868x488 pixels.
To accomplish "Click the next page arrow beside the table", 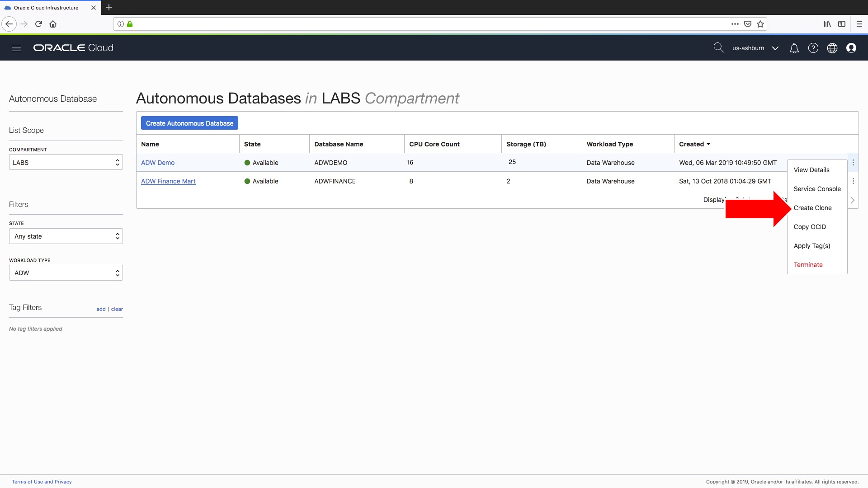I will pos(853,200).
